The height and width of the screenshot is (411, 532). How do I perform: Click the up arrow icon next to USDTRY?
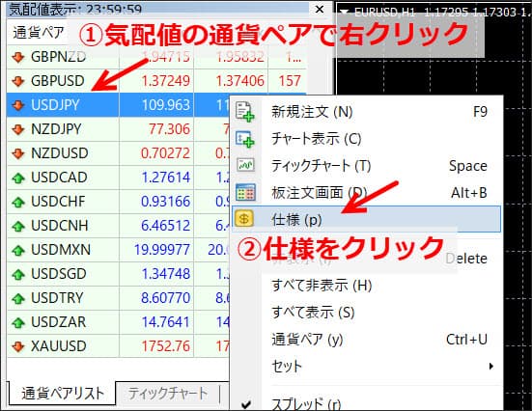[x=18, y=298]
